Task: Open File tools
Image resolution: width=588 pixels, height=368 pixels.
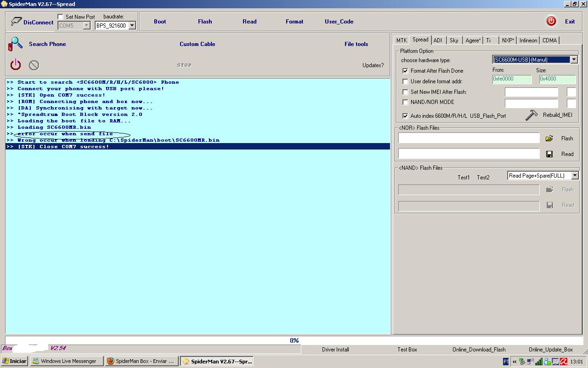Action: [356, 44]
